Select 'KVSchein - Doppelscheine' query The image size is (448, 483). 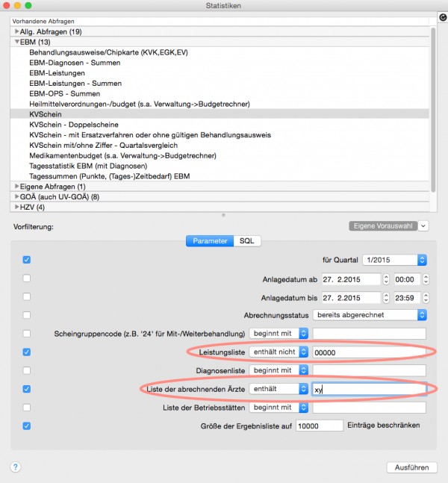coord(74,125)
